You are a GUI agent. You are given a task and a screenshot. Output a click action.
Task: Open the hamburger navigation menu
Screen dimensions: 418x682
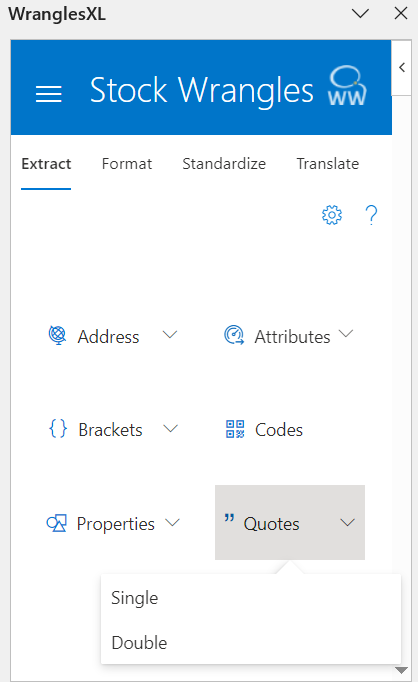(x=49, y=94)
